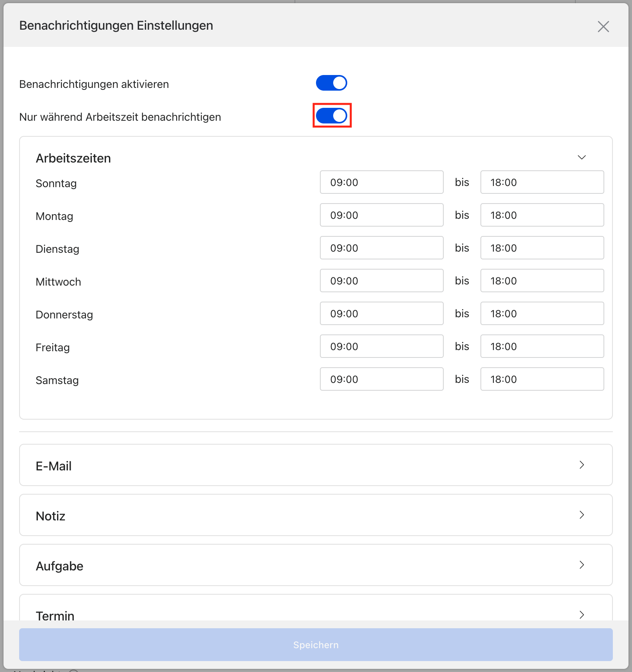Open the Aufgabe section chevron

click(x=582, y=565)
